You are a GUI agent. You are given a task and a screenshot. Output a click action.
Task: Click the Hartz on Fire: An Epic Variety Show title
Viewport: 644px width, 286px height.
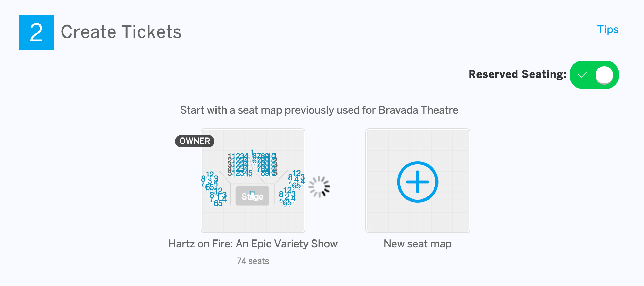click(x=253, y=244)
